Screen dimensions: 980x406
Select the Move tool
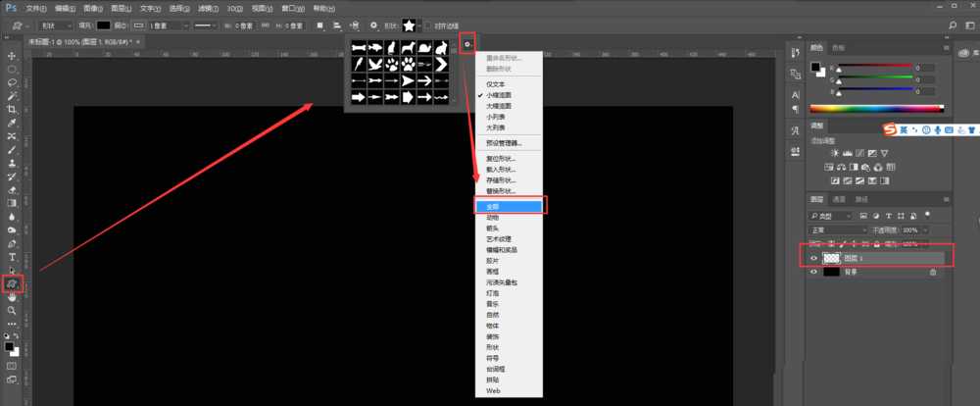coord(12,56)
